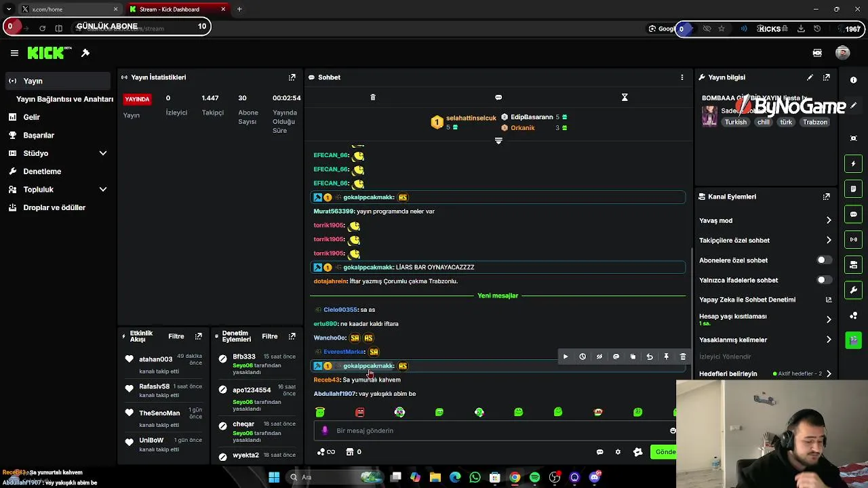
Task: Open Droplar ve ödüller sidebar item
Action: click(x=57, y=207)
